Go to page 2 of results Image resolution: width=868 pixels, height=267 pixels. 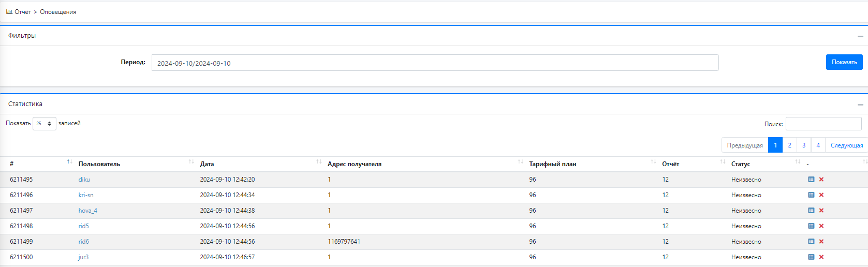click(x=789, y=145)
